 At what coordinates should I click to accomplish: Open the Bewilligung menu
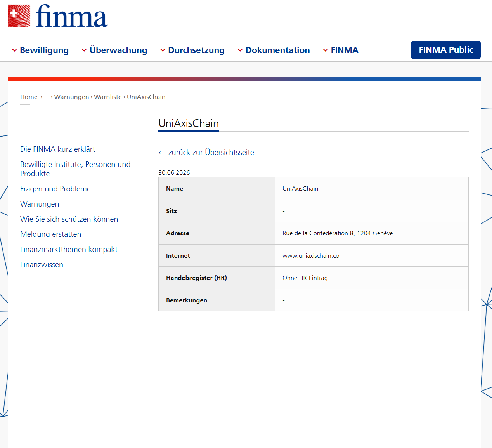click(40, 50)
